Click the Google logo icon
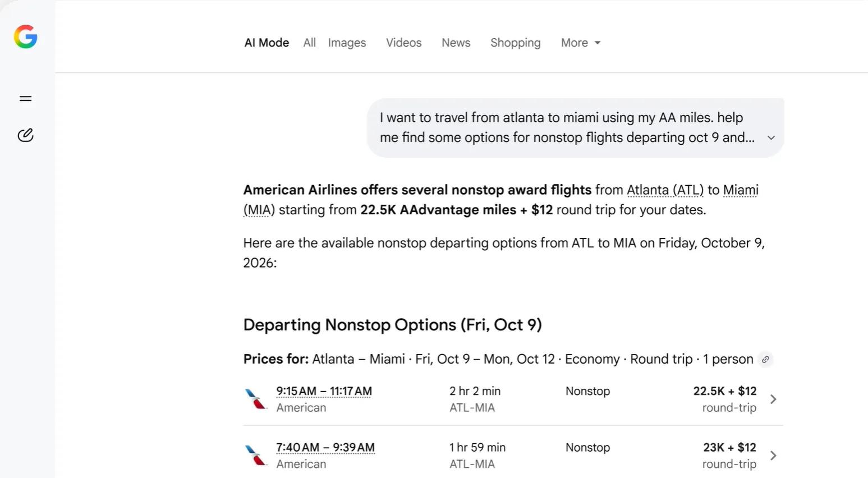The width and height of the screenshot is (868, 478). click(26, 37)
